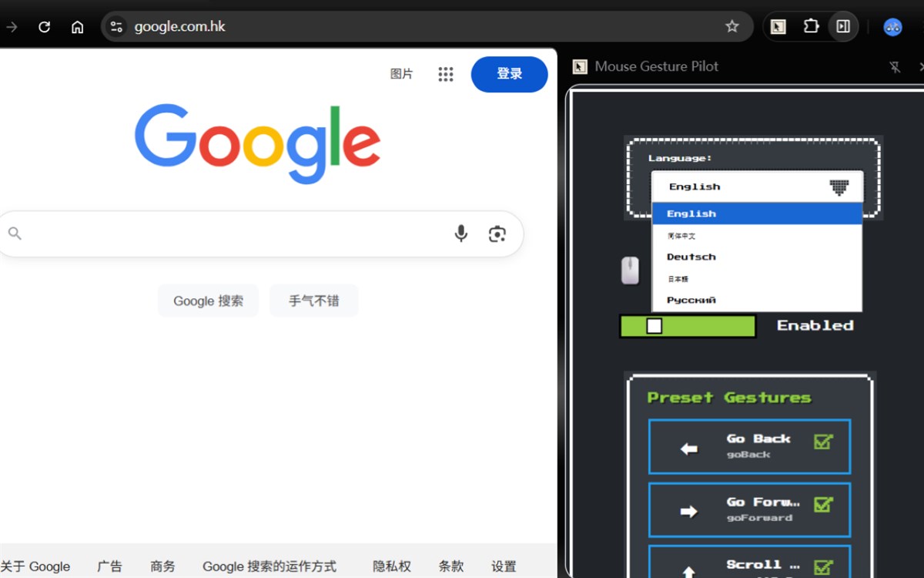Click the Google logo
Screen dimensions: 924x578
(258, 144)
